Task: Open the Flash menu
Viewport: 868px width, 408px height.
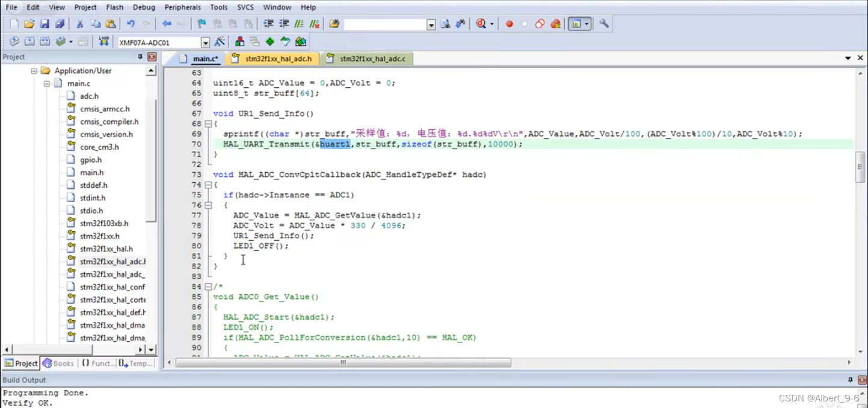Action: point(114,7)
